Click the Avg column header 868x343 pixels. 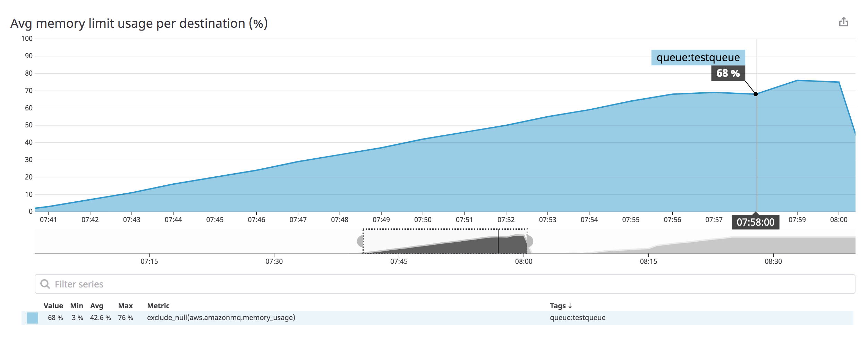tap(97, 306)
